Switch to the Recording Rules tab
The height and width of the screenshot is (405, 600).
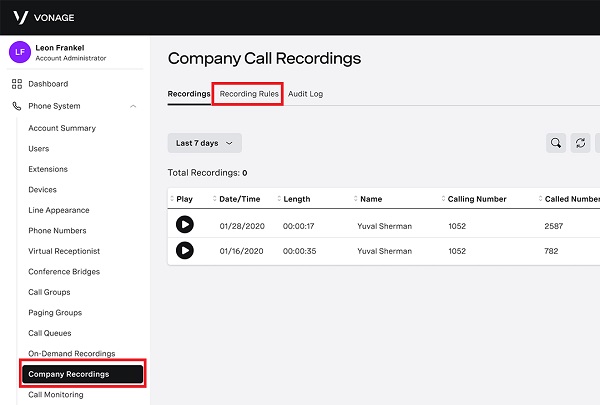249,94
